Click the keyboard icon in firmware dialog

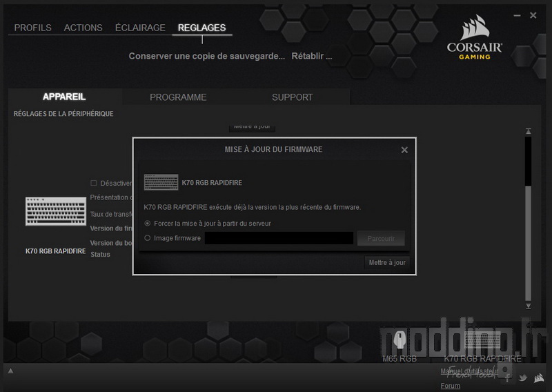161,182
